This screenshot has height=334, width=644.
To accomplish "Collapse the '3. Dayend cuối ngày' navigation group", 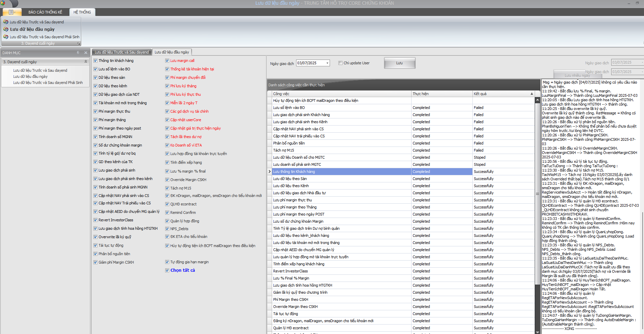I will click(86, 62).
